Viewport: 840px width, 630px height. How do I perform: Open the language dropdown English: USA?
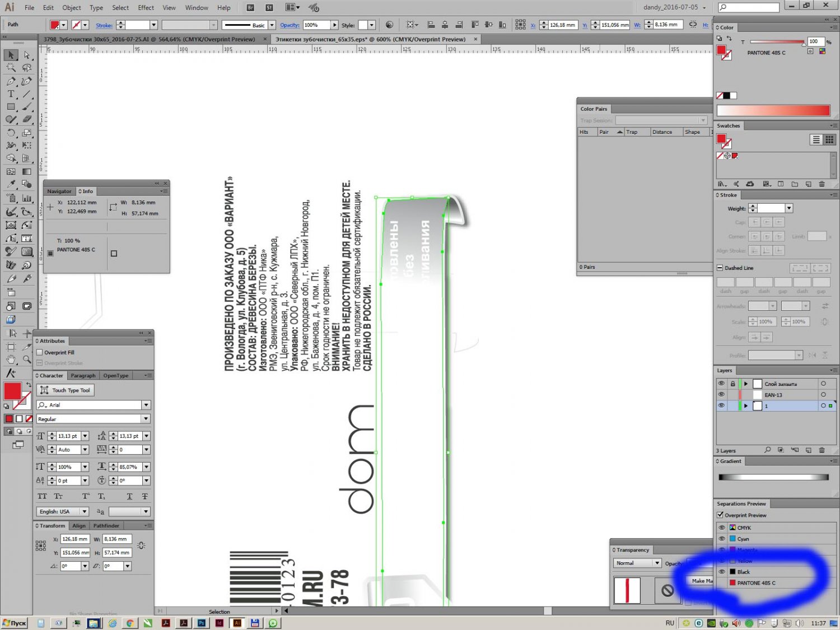(x=85, y=511)
